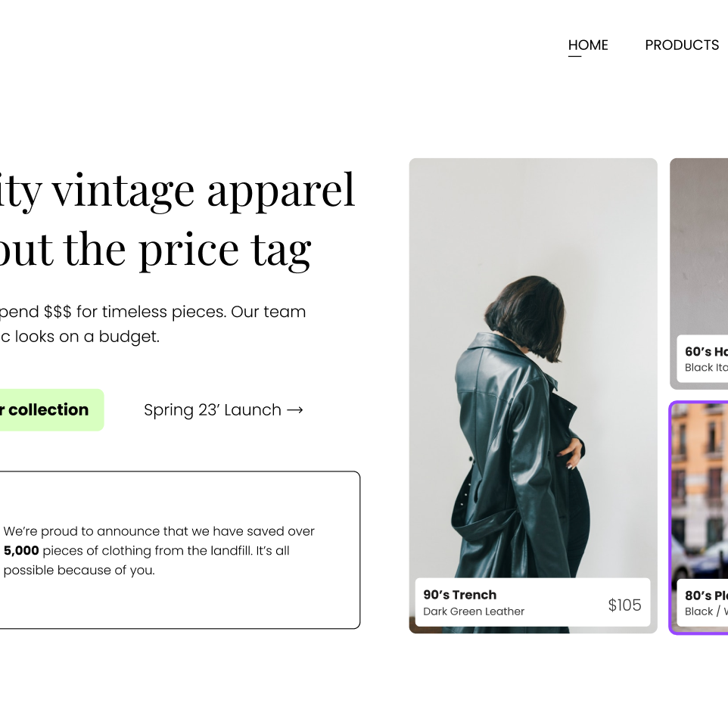This screenshot has width=728, height=728.
Task: Click the bold 5,000 figure
Action: (x=21, y=551)
